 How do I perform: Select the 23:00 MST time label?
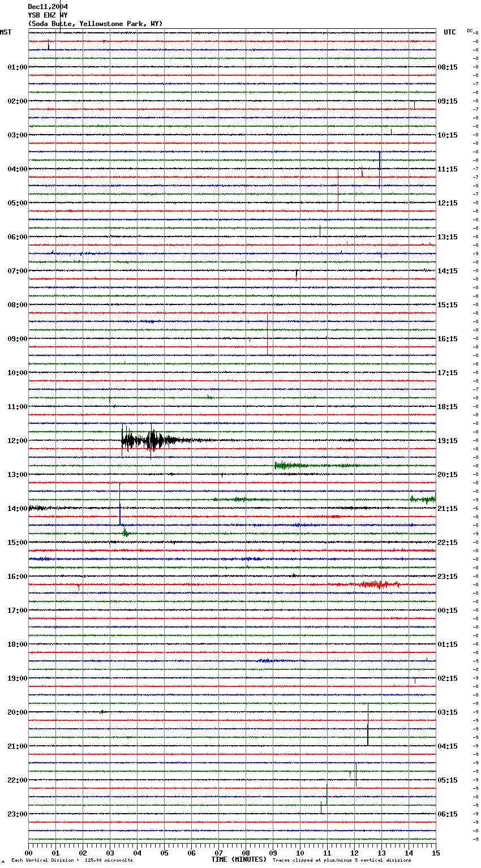click(18, 814)
